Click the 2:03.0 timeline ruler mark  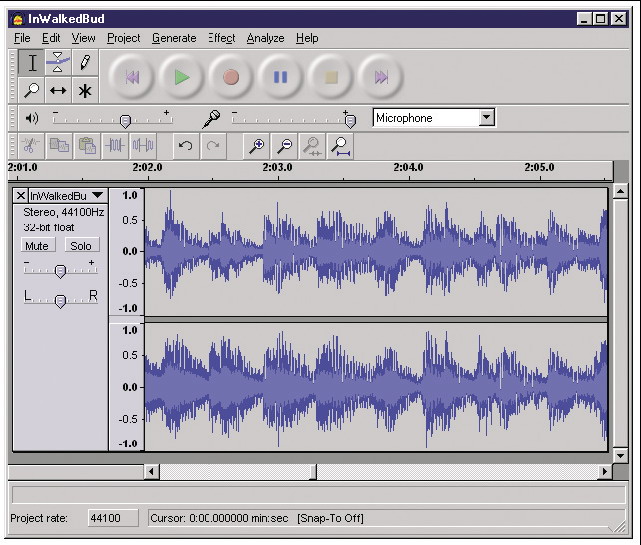coord(278,167)
